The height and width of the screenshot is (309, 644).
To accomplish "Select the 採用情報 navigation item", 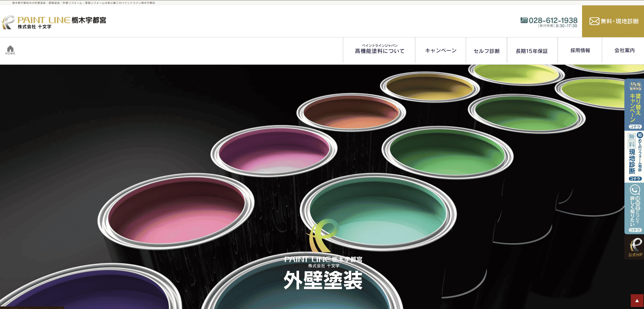I will point(580,50).
